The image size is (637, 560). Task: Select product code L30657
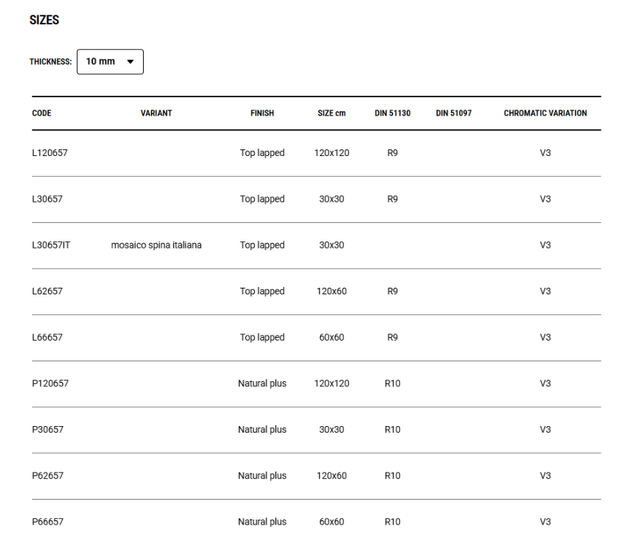coord(47,199)
